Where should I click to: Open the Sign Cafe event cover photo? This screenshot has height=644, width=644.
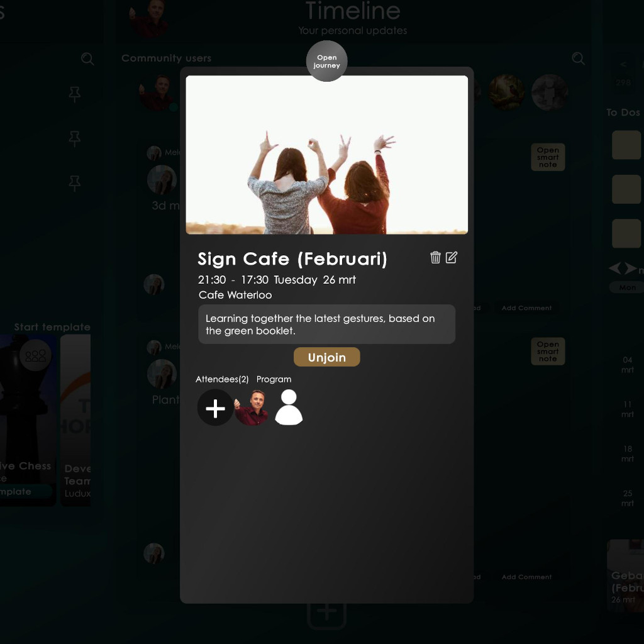[x=326, y=155]
